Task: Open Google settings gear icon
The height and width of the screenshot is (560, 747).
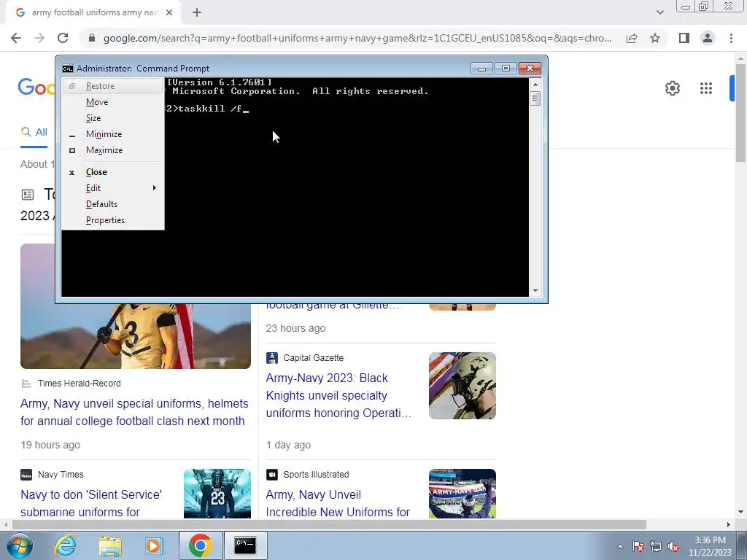Action: [672, 88]
